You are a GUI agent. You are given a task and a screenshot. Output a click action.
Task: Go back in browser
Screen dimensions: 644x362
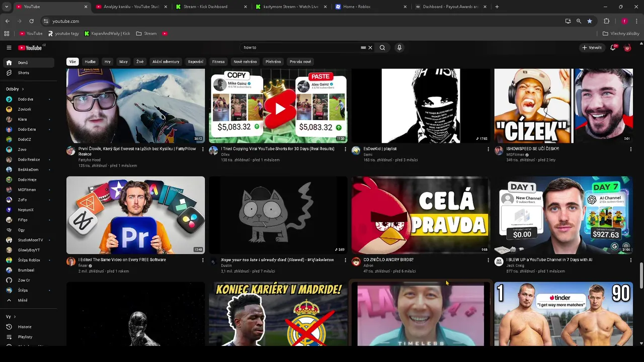click(8, 21)
